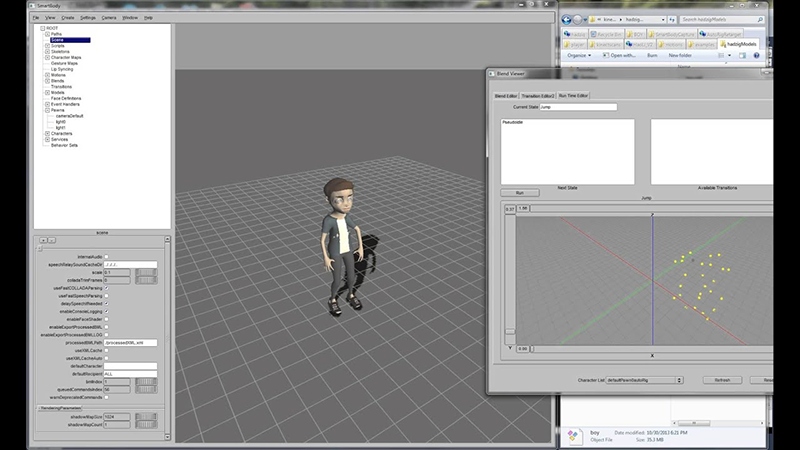
Task: Go back in the Explorer window
Action: coord(566,19)
